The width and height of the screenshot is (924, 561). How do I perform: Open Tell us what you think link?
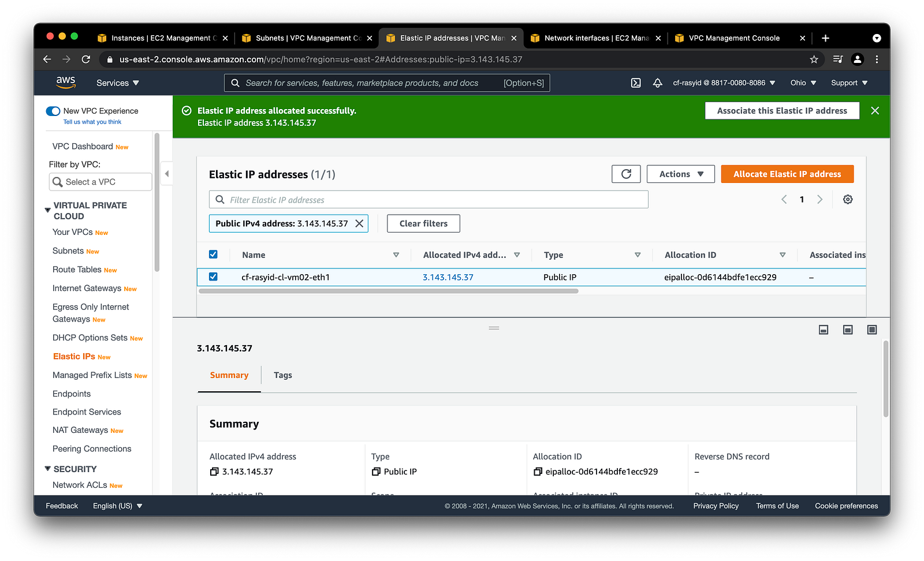pyautogui.click(x=92, y=122)
